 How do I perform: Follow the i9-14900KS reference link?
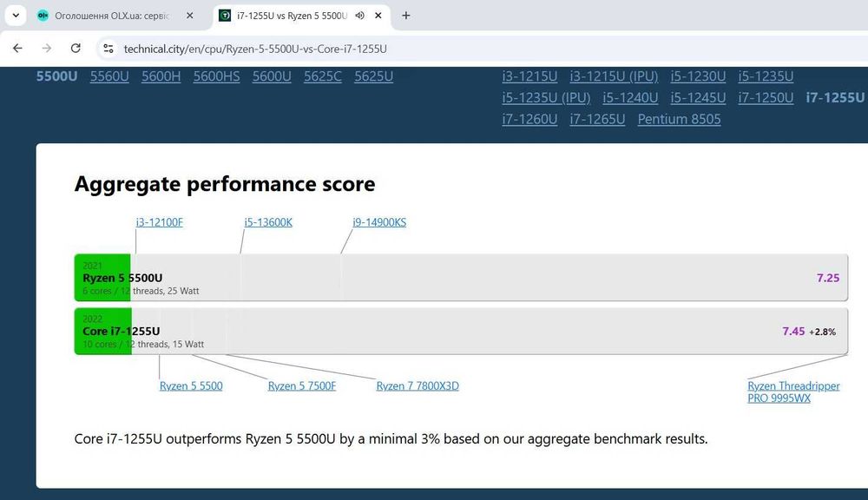[x=379, y=222]
